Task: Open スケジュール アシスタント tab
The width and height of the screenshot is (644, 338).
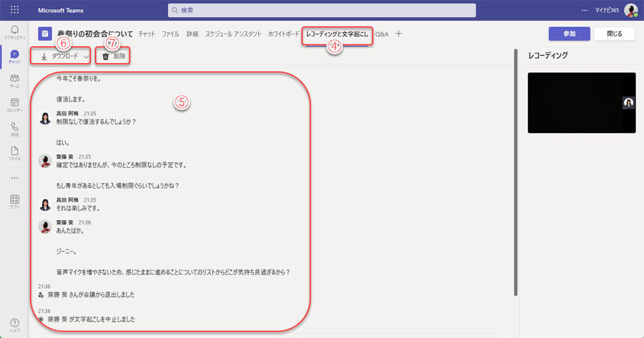Action: click(x=233, y=34)
